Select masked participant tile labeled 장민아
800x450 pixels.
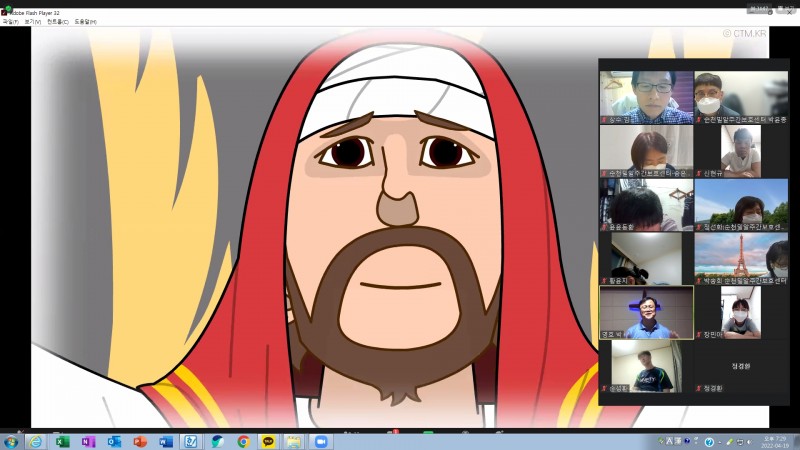741,312
